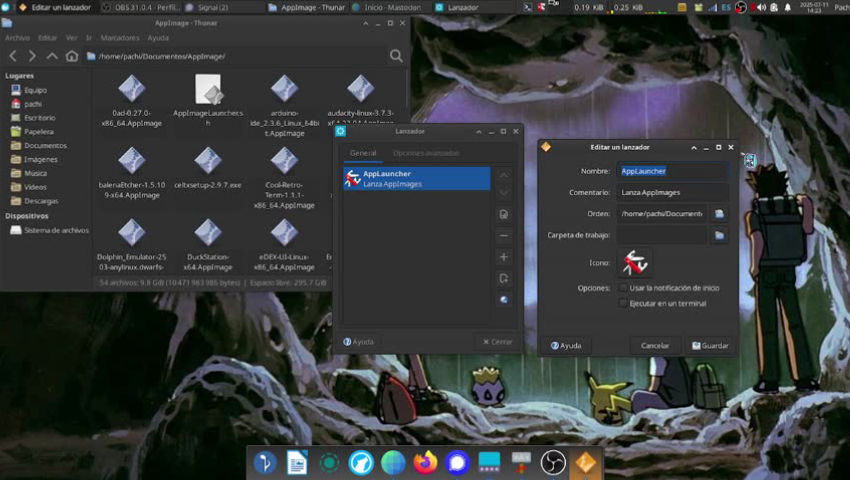Open Editar menu in Thunar
Viewport: 850px width, 480px height.
(47, 38)
